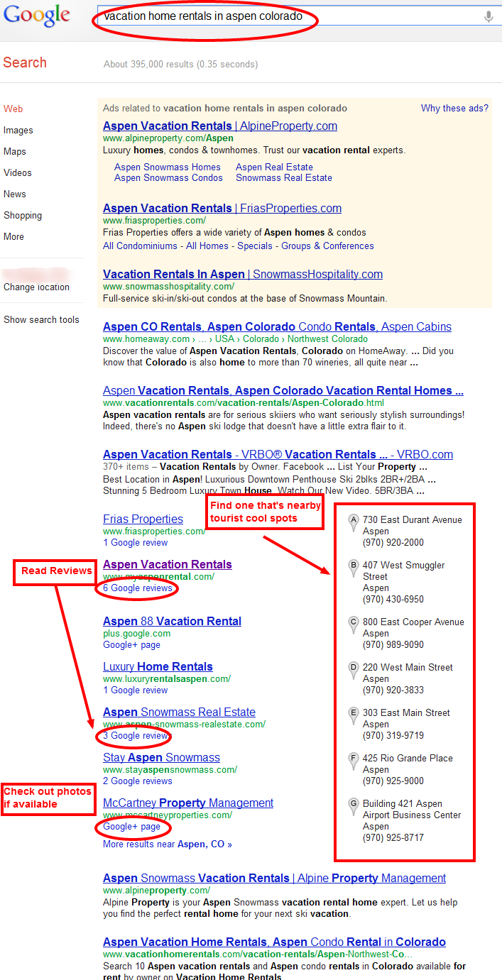Click map marker E for 303 East Main Street
The height and width of the screenshot is (980, 502).
[x=354, y=717]
